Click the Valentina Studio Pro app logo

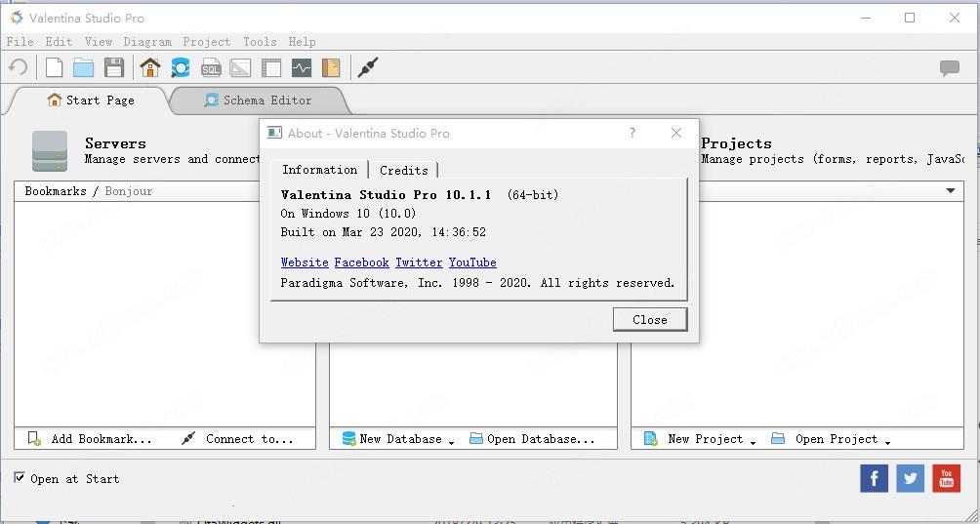(x=17, y=18)
